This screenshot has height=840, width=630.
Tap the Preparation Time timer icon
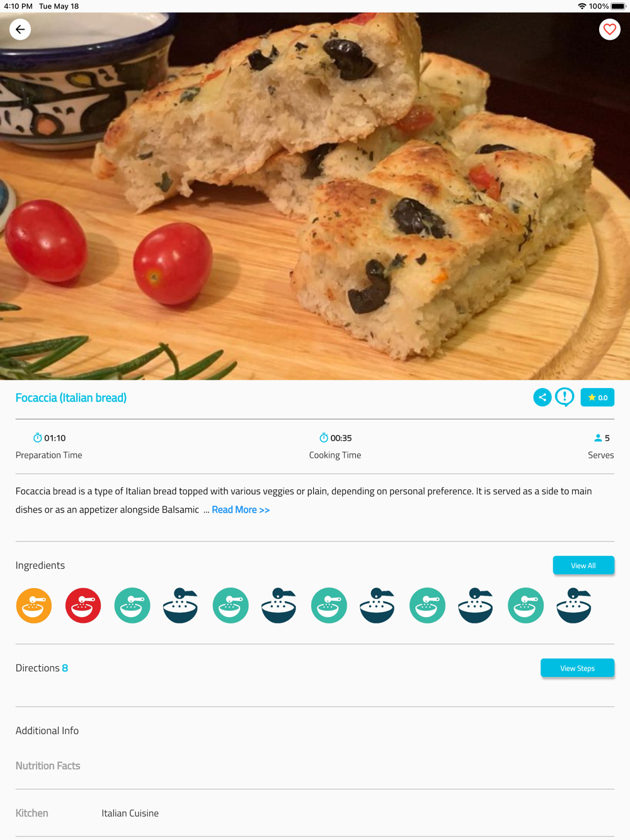coord(37,438)
